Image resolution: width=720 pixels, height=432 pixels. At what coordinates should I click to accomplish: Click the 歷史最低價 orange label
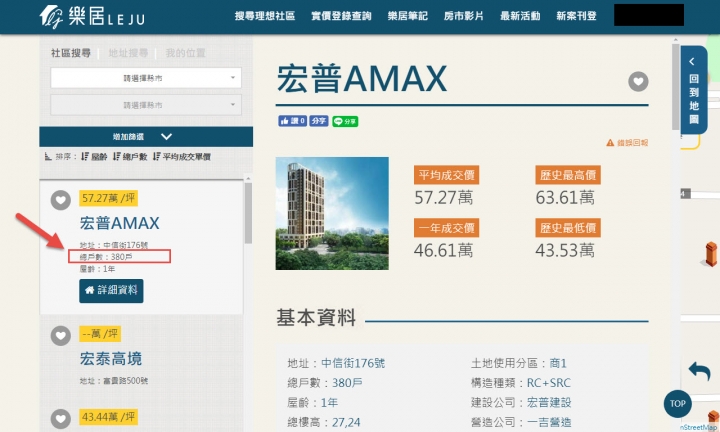pyautogui.click(x=568, y=228)
